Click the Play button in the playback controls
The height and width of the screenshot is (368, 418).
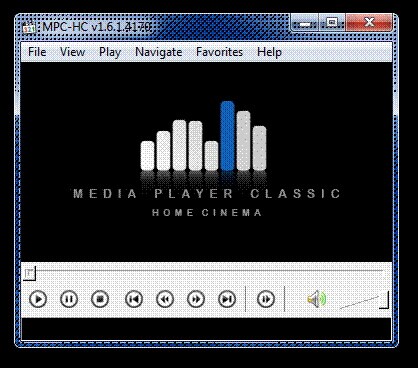[38, 299]
